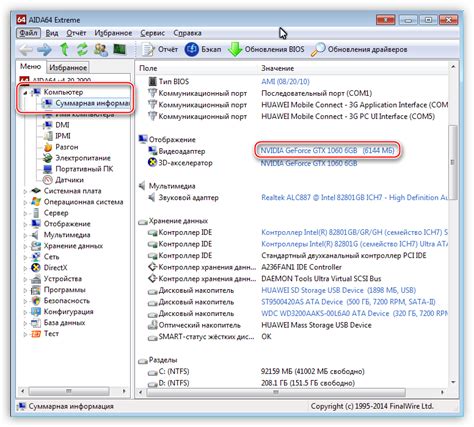Viewport: 474px width, 427px height.
Task: Click the Тип BIOS chip icon
Action: [x=152, y=81]
